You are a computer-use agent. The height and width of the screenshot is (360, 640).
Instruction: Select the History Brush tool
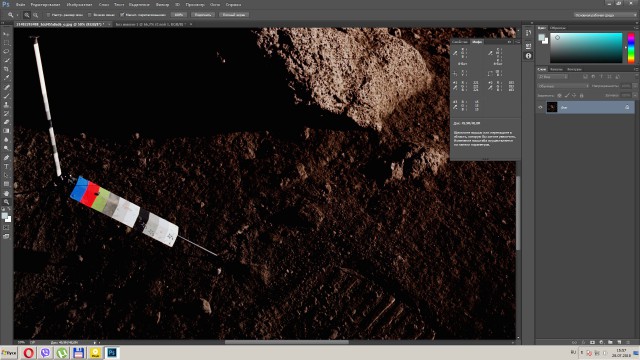[6, 113]
